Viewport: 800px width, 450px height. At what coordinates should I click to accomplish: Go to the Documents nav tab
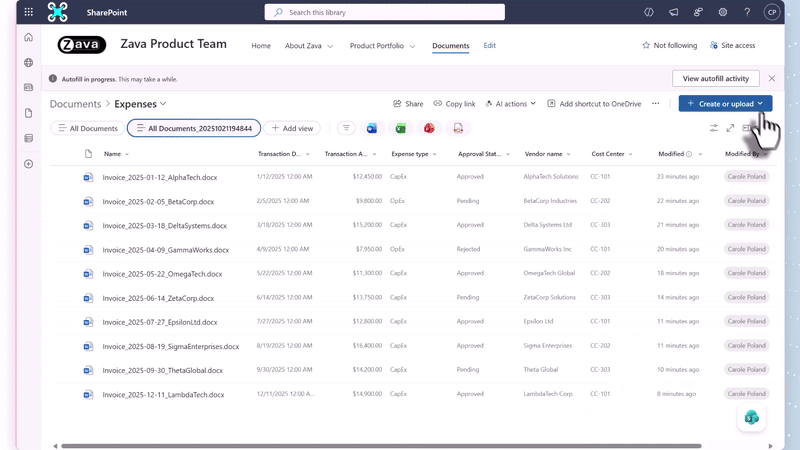tap(451, 46)
